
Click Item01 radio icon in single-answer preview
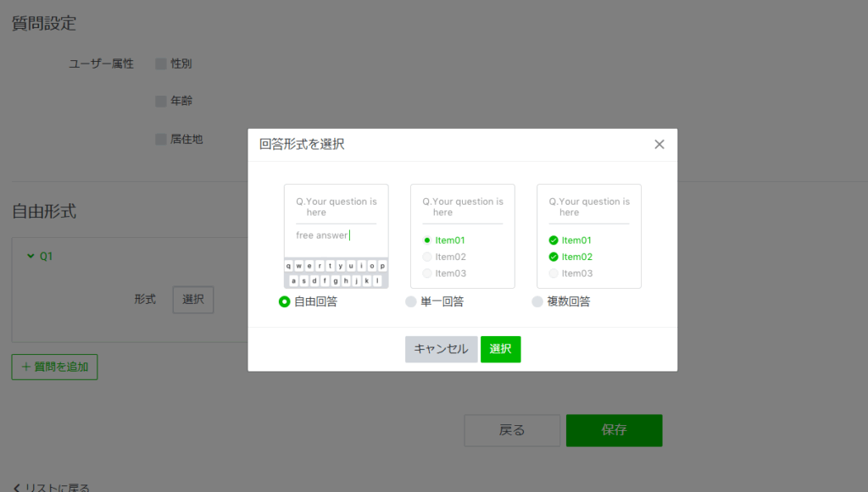pos(427,240)
